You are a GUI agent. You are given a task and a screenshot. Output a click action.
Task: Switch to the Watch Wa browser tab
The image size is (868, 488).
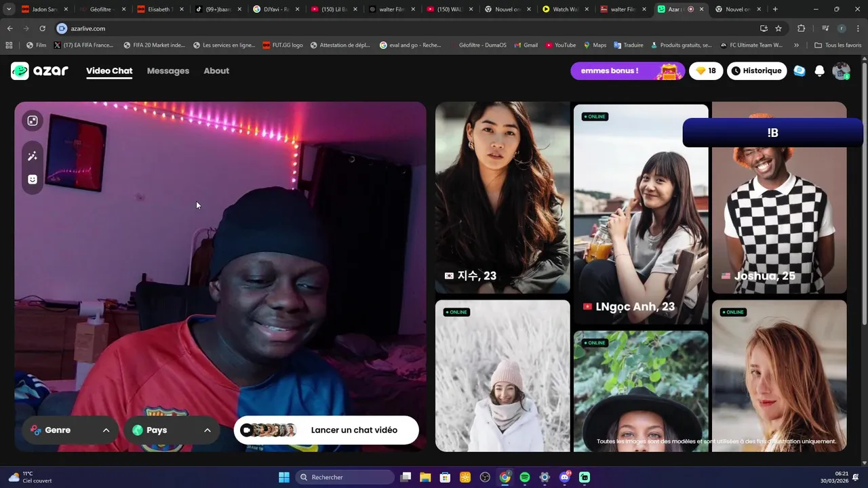[x=565, y=9]
